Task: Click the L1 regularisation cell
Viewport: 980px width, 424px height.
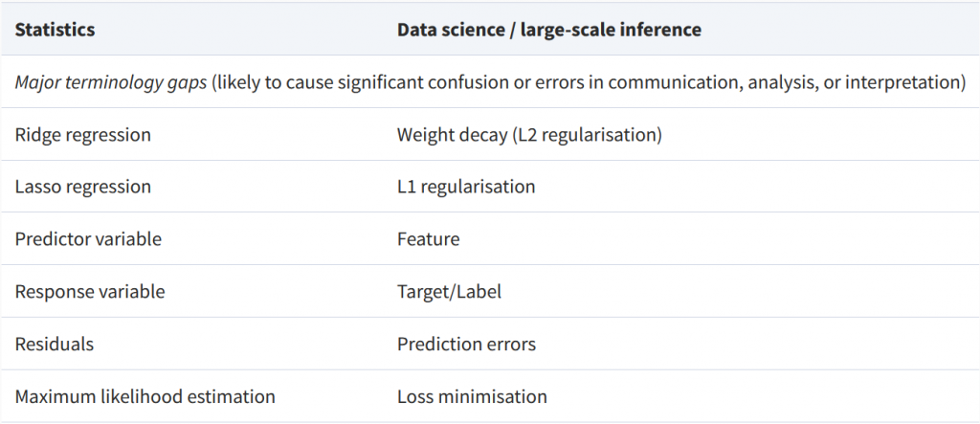Action: 466,187
